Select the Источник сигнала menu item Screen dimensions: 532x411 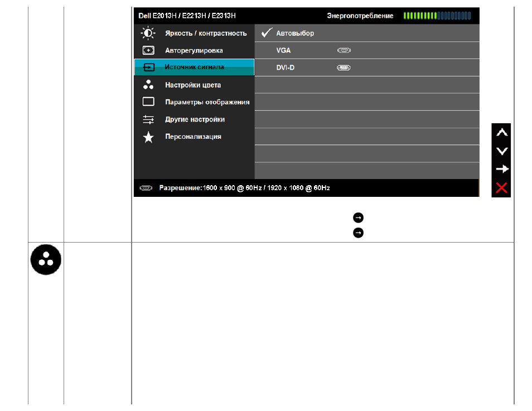pos(194,67)
